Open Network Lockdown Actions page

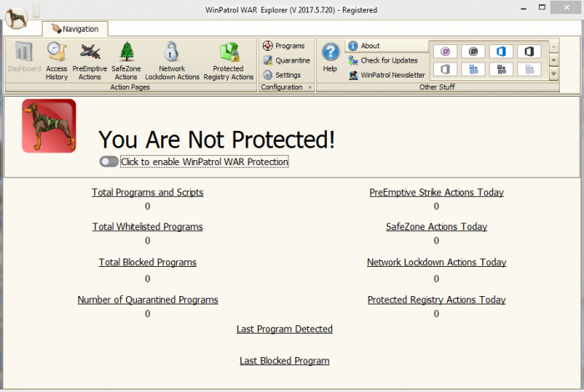tap(172, 61)
